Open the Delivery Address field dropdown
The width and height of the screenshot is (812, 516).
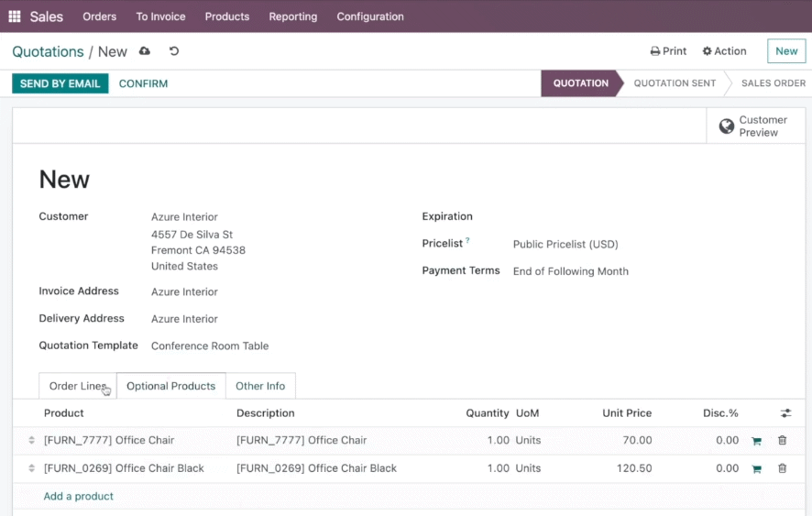tap(184, 319)
